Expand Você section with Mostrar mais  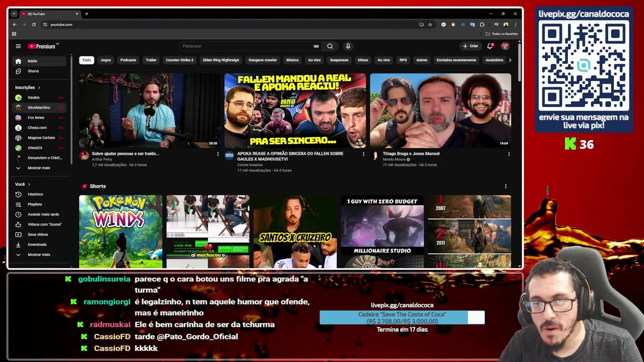[39, 254]
